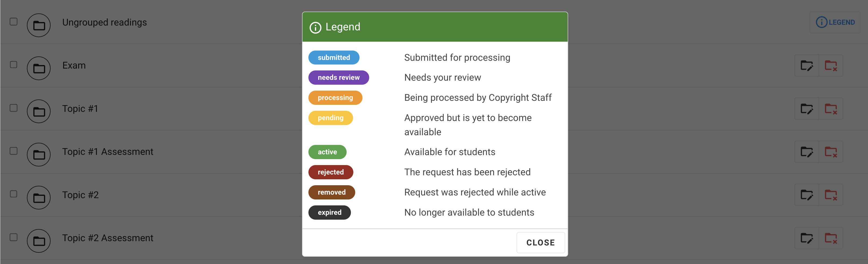Select the checkbox next to Exam
The height and width of the screenshot is (264, 868).
tap(13, 65)
